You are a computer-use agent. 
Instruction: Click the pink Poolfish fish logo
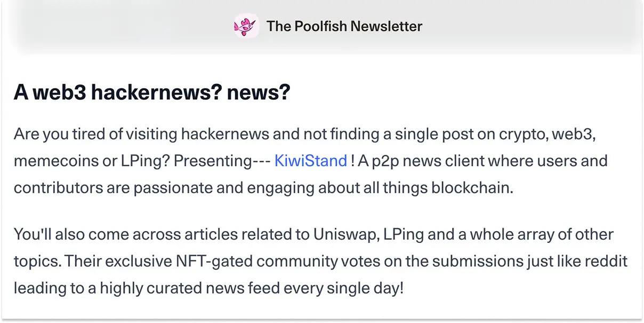pyautogui.click(x=246, y=26)
